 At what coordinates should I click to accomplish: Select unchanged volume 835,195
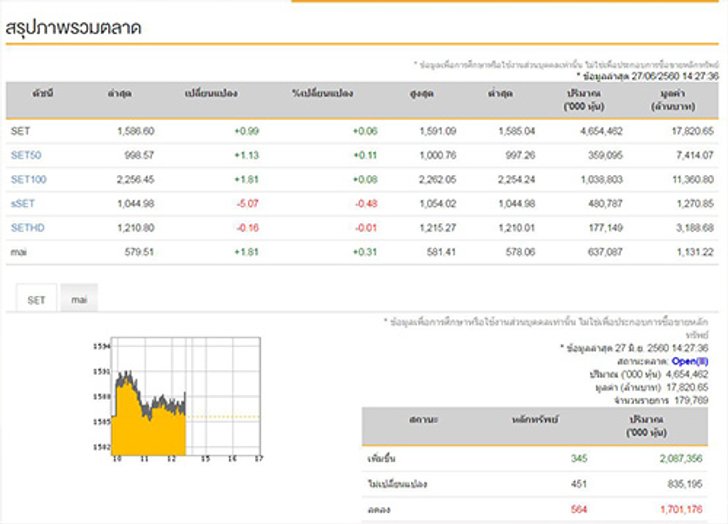coord(685,484)
